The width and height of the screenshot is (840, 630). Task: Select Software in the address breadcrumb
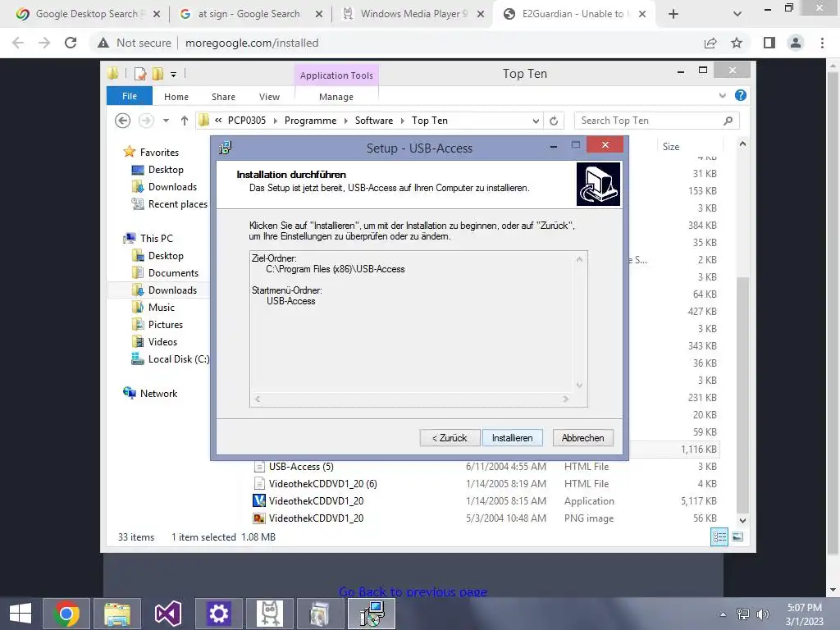coord(374,121)
